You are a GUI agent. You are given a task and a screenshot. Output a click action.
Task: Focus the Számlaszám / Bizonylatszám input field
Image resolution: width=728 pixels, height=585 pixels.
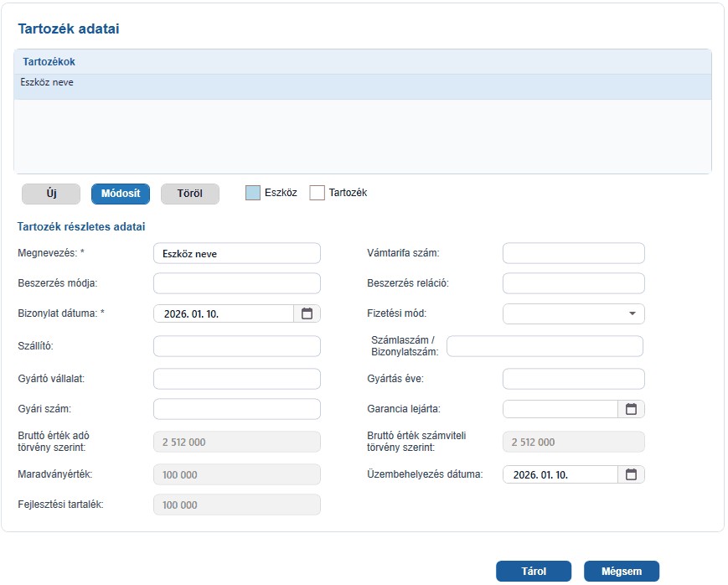tap(545, 346)
